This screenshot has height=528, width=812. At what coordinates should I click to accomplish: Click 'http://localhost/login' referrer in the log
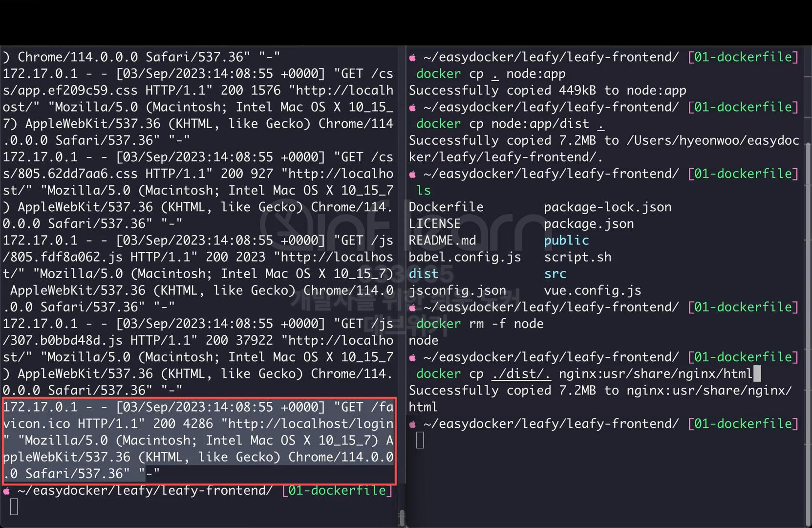[311, 424]
